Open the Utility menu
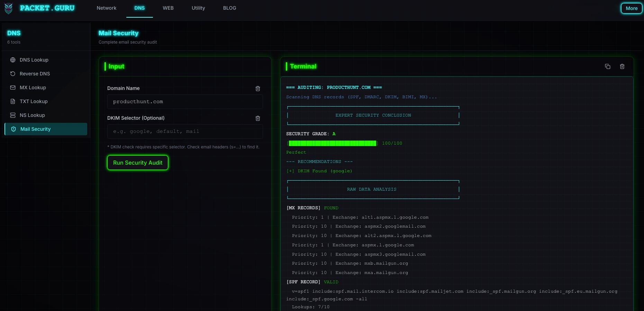644x311 pixels. (198, 8)
